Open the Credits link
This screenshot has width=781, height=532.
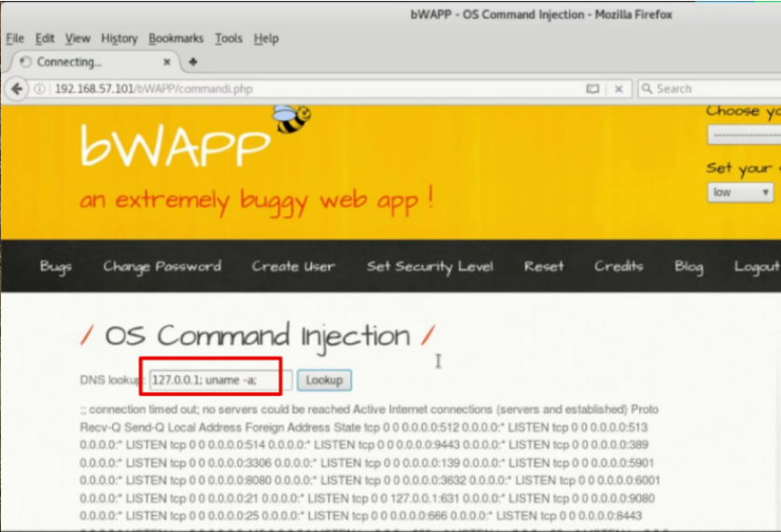pyautogui.click(x=619, y=266)
